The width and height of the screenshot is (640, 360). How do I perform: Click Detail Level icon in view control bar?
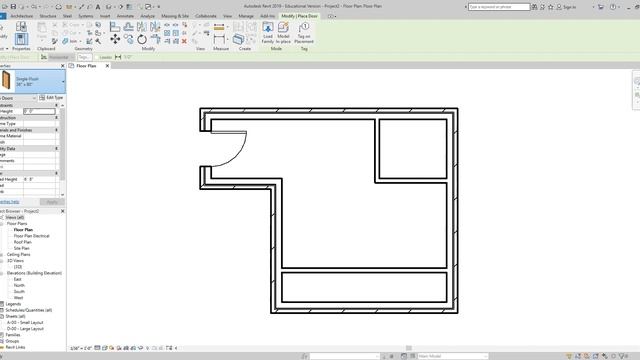pyautogui.click(x=97, y=348)
